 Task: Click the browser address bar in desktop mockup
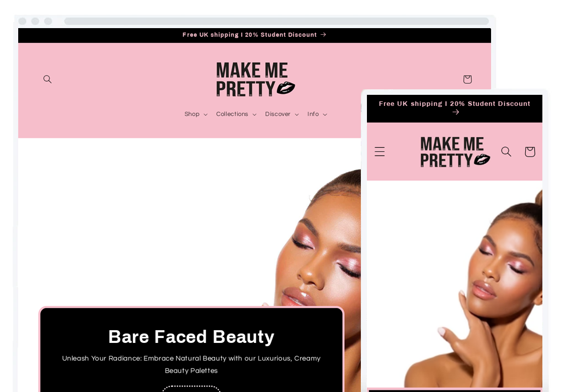pyautogui.click(x=276, y=21)
